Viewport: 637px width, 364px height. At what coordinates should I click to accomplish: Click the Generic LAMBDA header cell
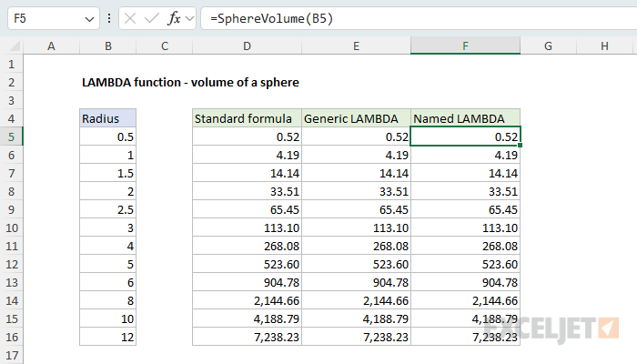(x=357, y=118)
